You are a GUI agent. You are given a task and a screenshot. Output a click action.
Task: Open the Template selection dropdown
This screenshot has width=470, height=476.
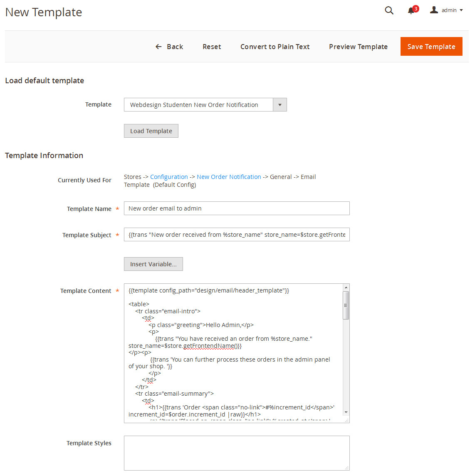click(x=198, y=105)
